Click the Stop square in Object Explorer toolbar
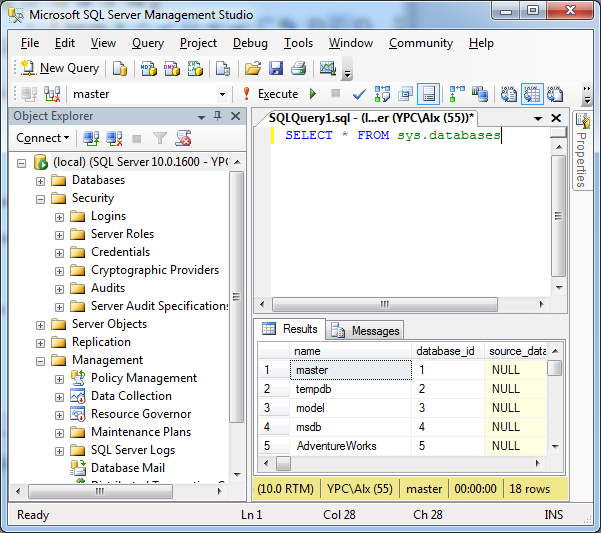The height and width of the screenshot is (533, 601). point(136,139)
